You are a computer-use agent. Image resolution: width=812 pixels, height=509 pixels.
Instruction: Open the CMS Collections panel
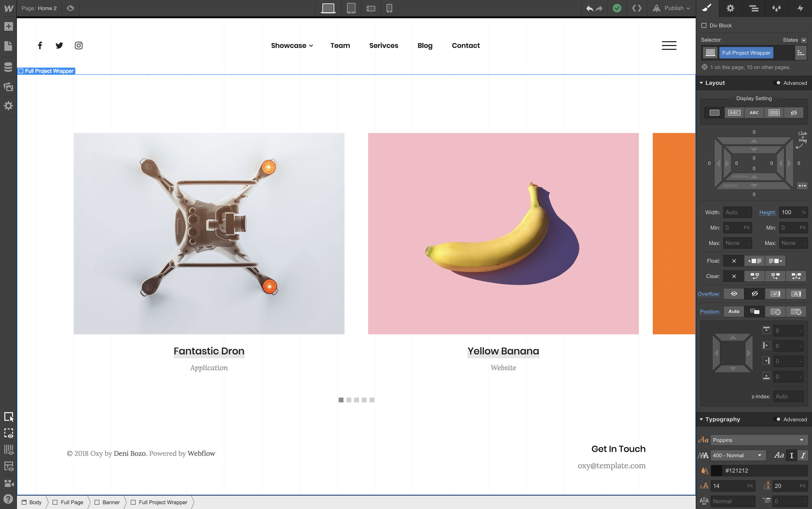tap(9, 67)
